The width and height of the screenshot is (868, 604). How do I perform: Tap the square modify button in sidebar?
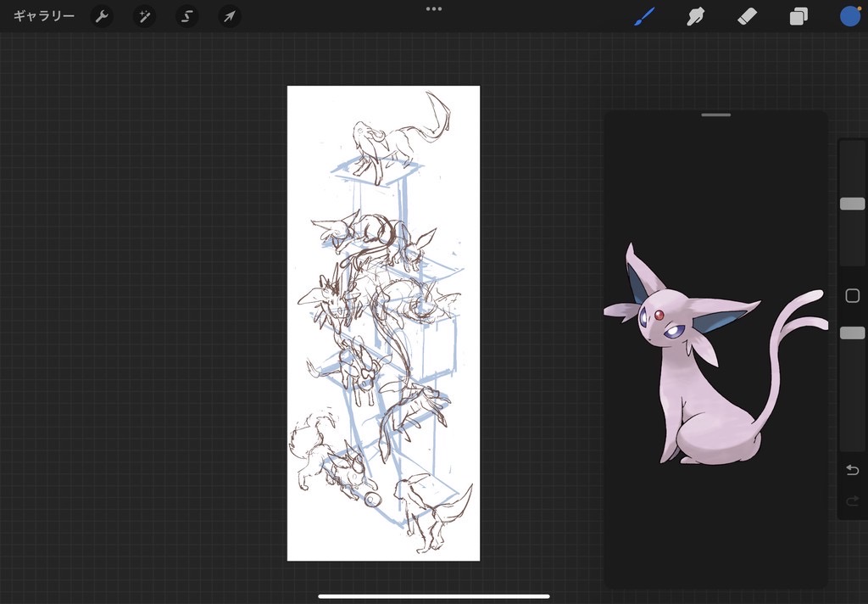point(853,296)
